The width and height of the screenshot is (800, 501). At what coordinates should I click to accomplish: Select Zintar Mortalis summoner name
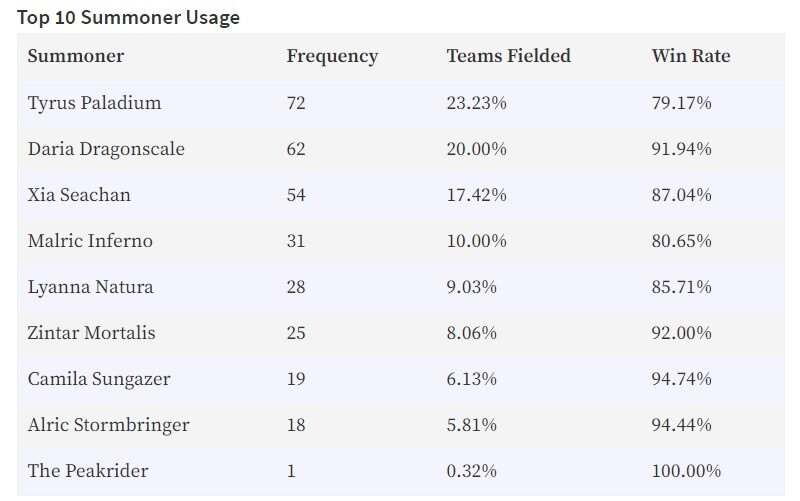[x=91, y=333]
